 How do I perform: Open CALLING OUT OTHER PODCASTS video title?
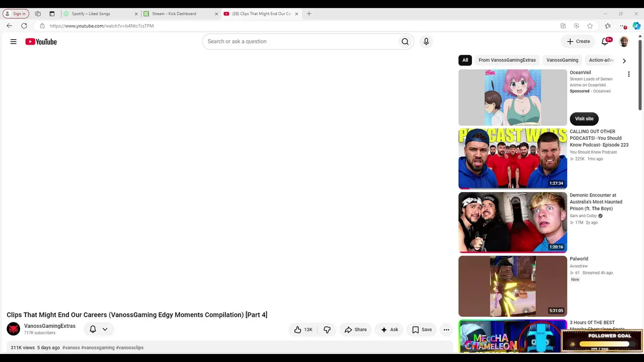[x=599, y=138]
